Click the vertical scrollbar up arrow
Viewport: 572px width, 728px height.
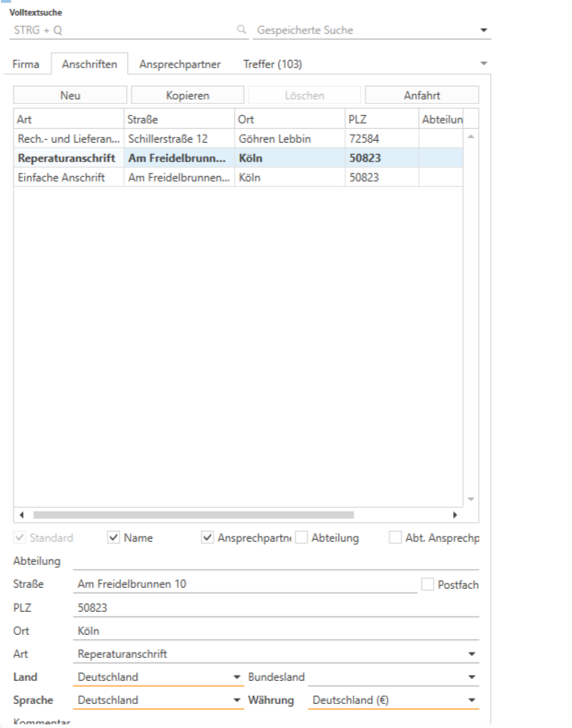click(471, 136)
